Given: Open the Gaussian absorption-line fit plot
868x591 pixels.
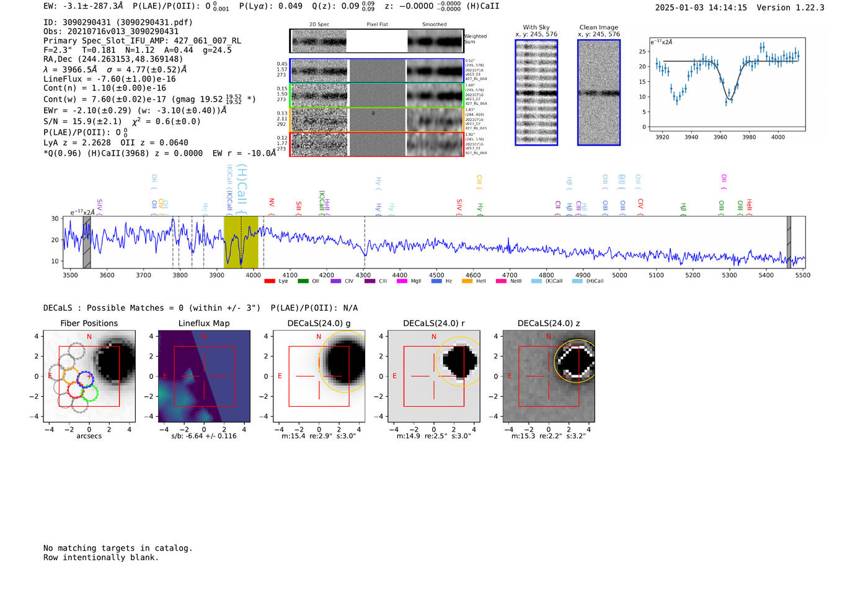Looking at the screenshot, I should (727, 84).
